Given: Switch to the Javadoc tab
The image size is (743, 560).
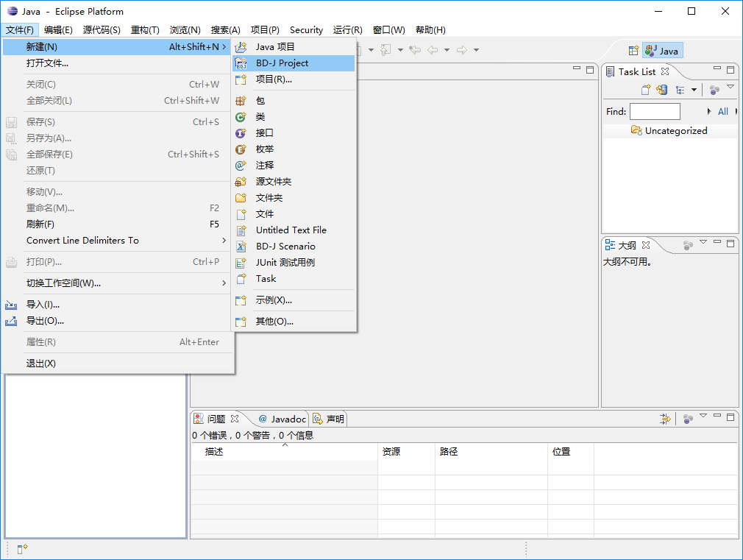Looking at the screenshot, I should [283, 419].
